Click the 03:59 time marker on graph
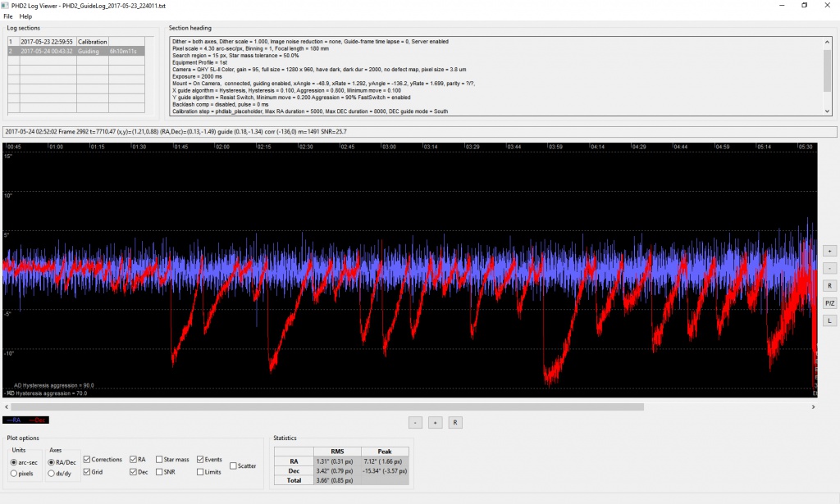This screenshot has width=840, height=504. [x=555, y=147]
